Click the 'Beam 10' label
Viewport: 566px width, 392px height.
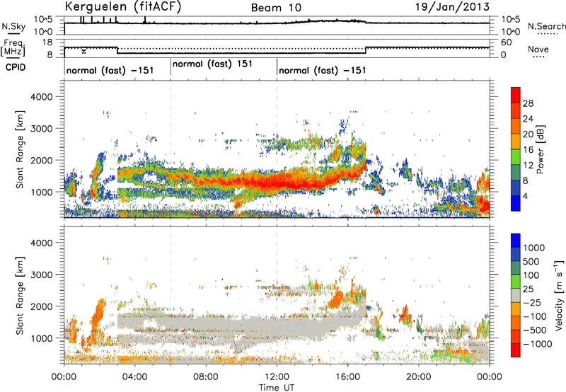tap(276, 8)
